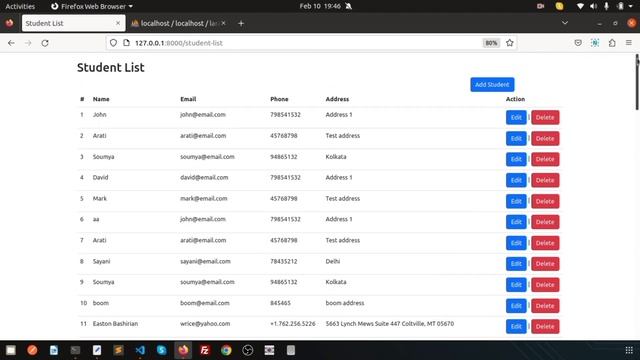
Task: Click the boom address cell
Action: tap(344, 303)
